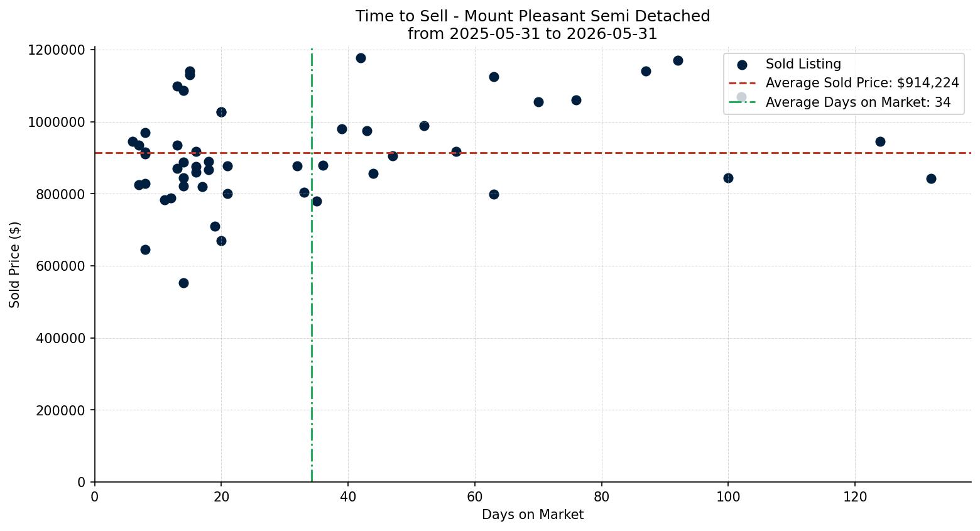Select the highest-priced data point near 42 days
Viewport: 980px width, 531px height.
pyautogui.click(x=361, y=58)
